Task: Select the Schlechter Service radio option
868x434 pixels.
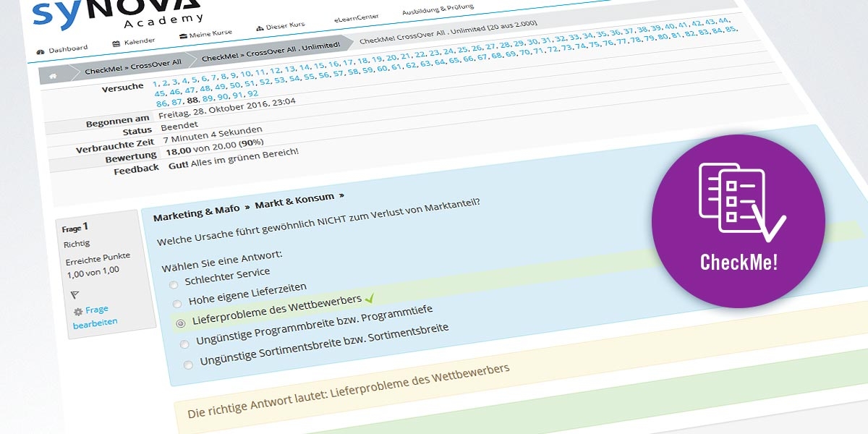Action: [x=174, y=285]
